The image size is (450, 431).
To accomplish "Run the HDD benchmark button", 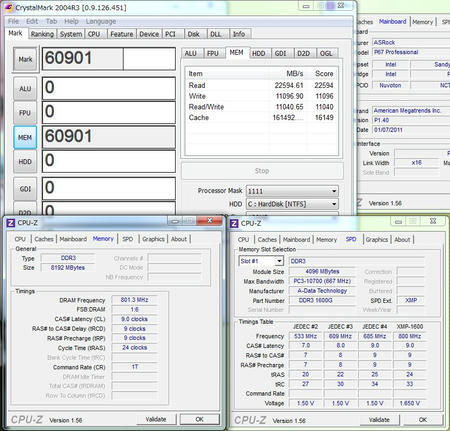I will pyautogui.click(x=25, y=162).
